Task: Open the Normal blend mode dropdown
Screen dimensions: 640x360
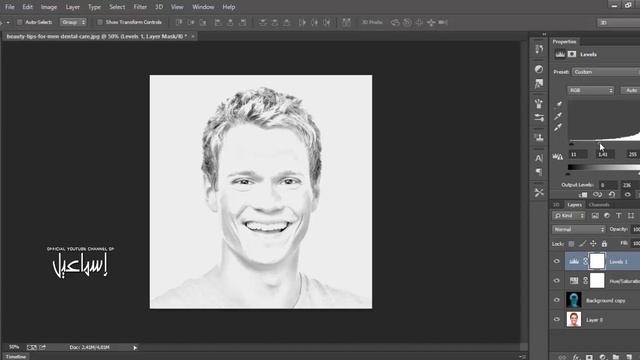Action: [x=579, y=229]
